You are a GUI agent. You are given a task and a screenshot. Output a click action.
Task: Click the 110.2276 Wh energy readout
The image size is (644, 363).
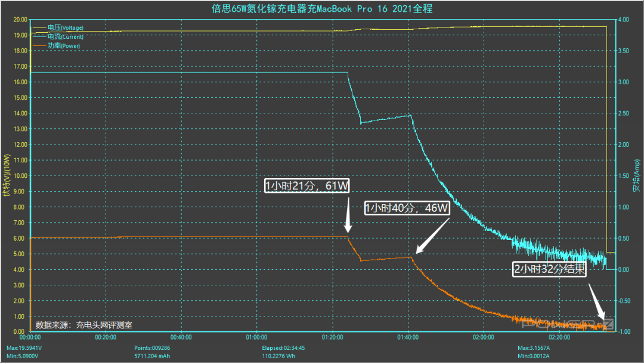coord(278,356)
